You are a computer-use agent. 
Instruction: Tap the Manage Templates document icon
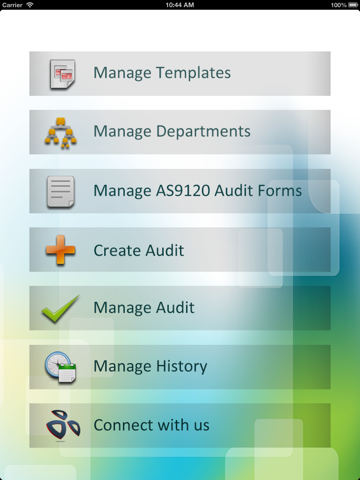click(x=62, y=74)
